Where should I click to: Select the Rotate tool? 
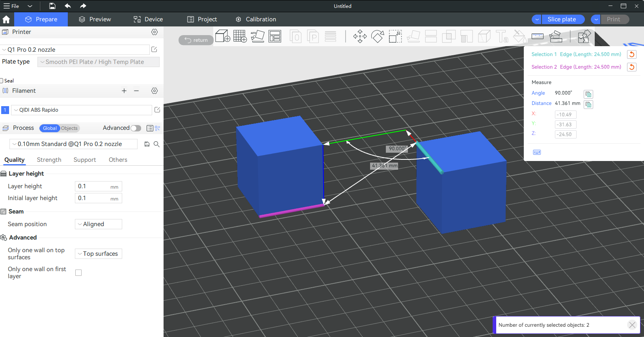click(x=378, y=37)
